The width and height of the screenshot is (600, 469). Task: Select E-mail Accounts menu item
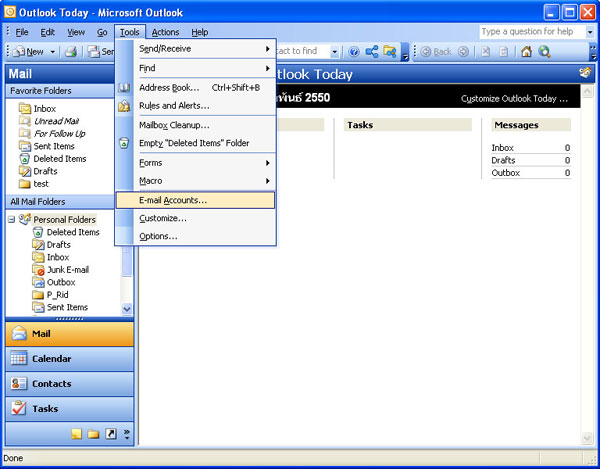195,200
